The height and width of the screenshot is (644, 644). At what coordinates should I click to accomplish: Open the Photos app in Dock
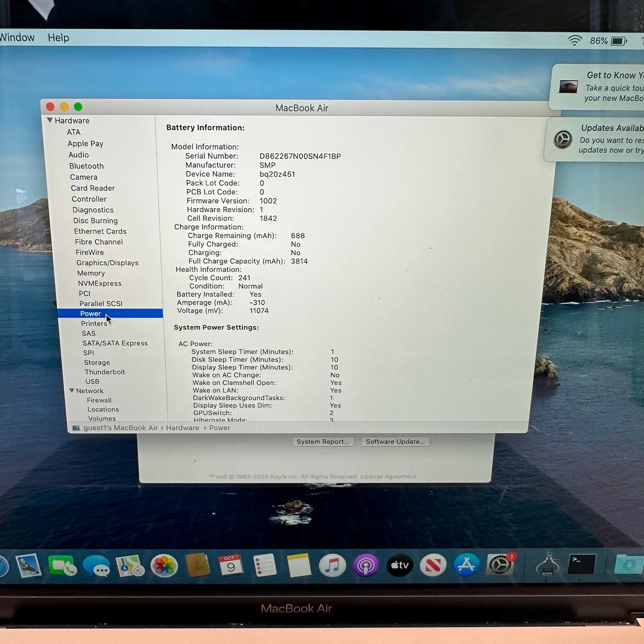point(164,566)
